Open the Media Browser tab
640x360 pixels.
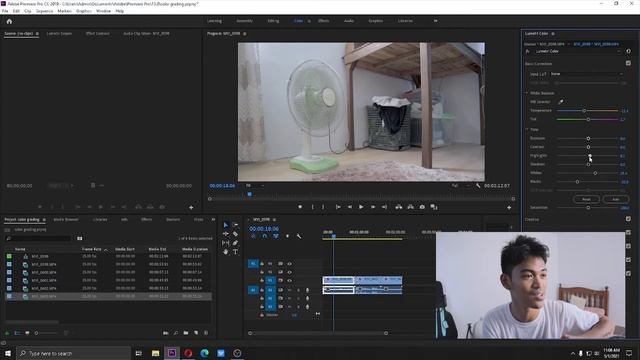pyautogui.click(x=66, y=220)
